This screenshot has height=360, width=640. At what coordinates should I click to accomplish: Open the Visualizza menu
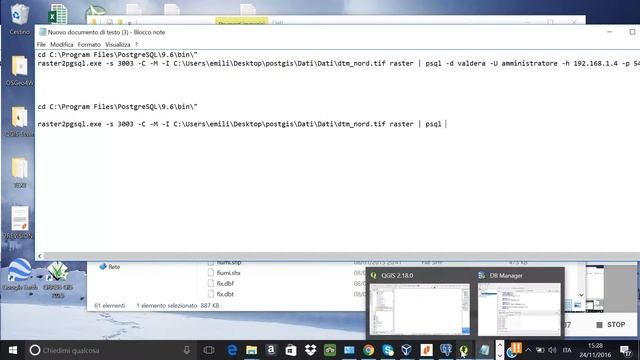click(118, 44)
